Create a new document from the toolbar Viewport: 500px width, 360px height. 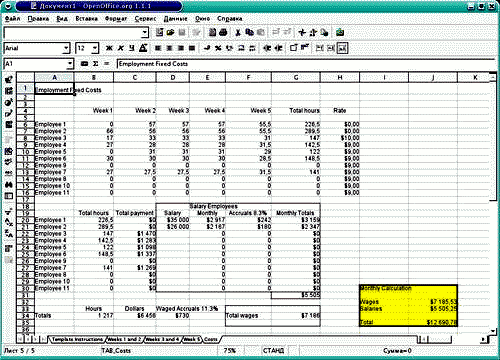tap(159, 32)
